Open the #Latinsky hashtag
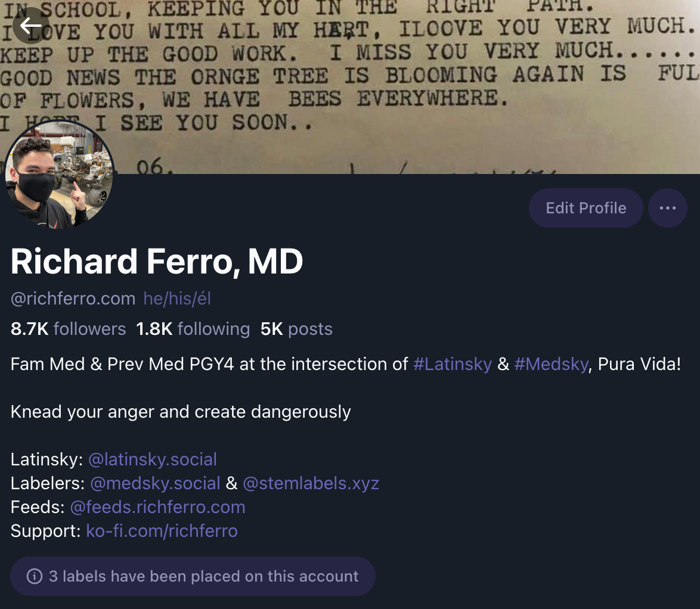The height and width of the screenshot is (609, 700). 453,364
